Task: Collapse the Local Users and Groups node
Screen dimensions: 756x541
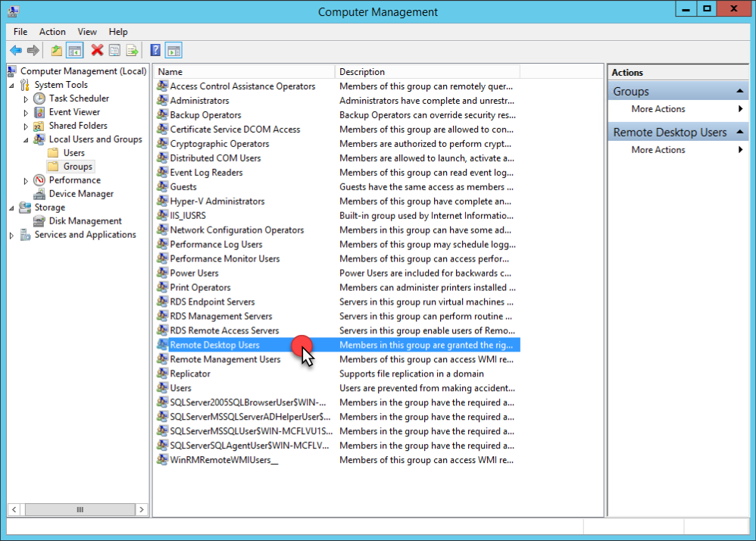Action: pos(26,139)
